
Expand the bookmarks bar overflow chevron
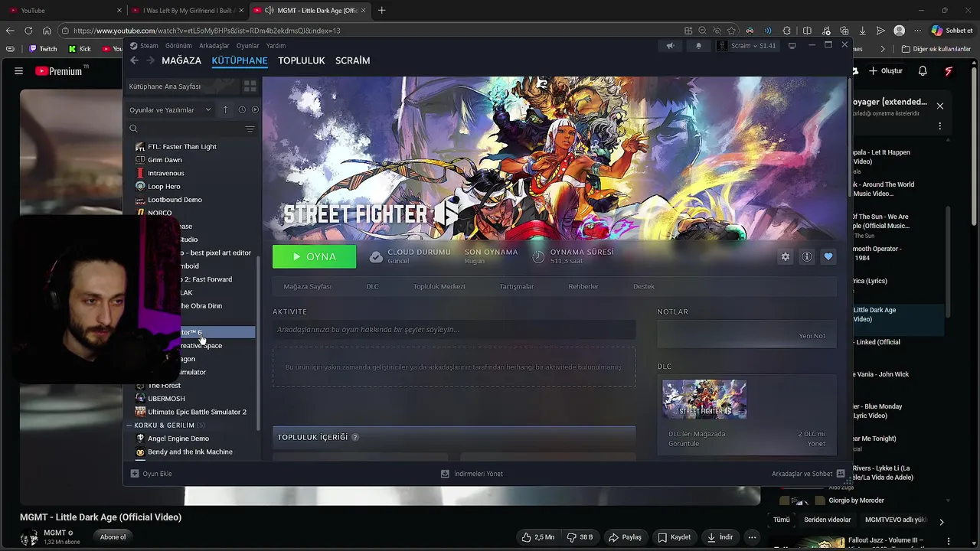pyautogui.click(x=883, y=49)
